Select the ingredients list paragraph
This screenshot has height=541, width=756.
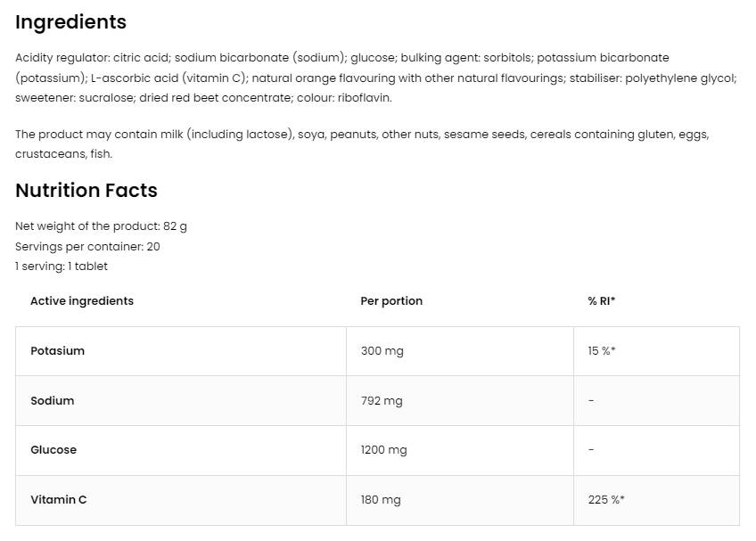376,78
